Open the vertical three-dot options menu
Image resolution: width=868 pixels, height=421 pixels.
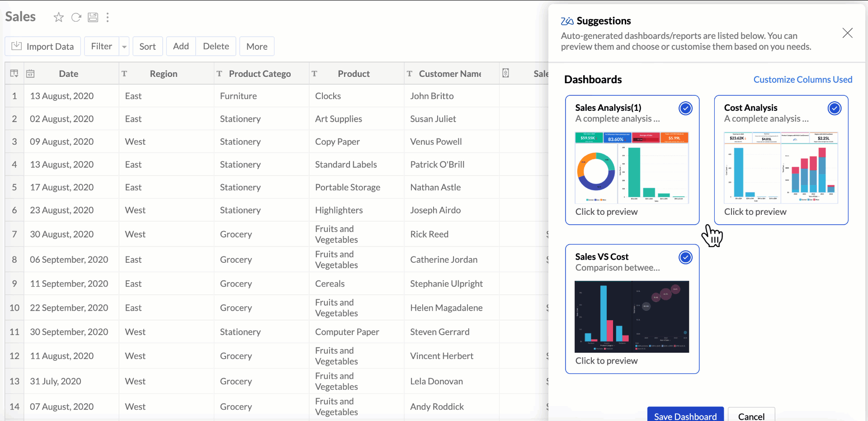[108, 18]
